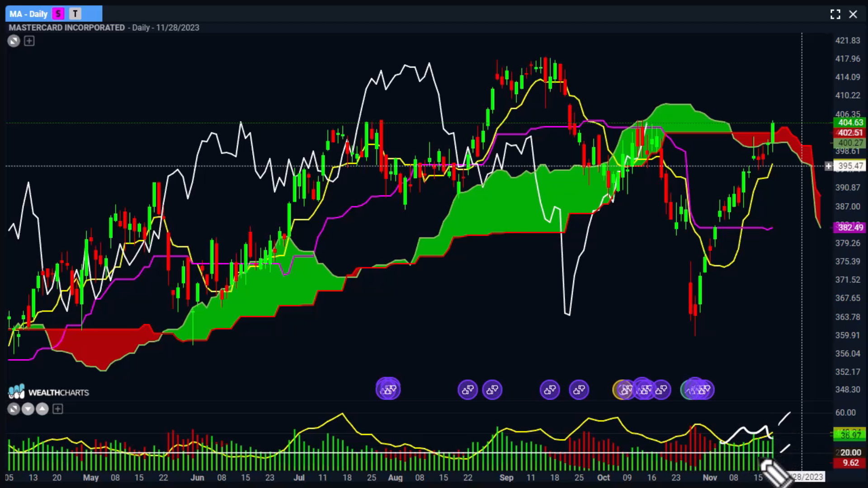The width and height of the screenshot is (868, 488).
Task: Click the Sep label on the date axis
Action: (506, 478)
